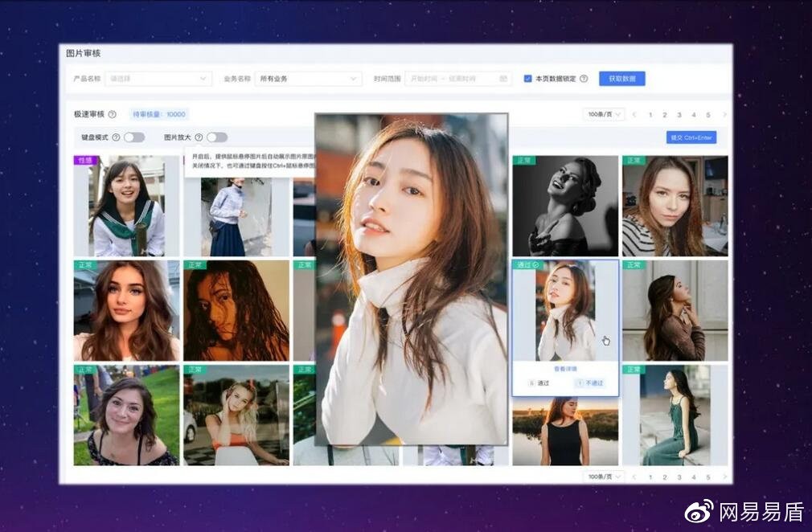This screenshot has height=532, width=812.
Task: Toggle the 图片放大 switch
Action: [x=217, y=137]
